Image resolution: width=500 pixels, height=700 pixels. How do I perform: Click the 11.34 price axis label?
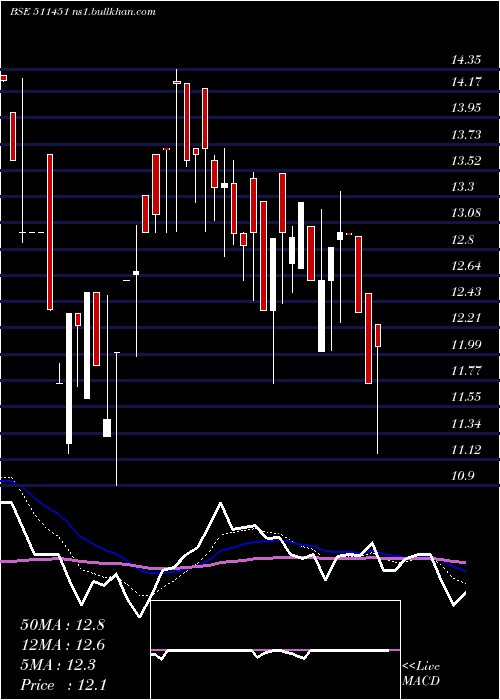(466, 423)
